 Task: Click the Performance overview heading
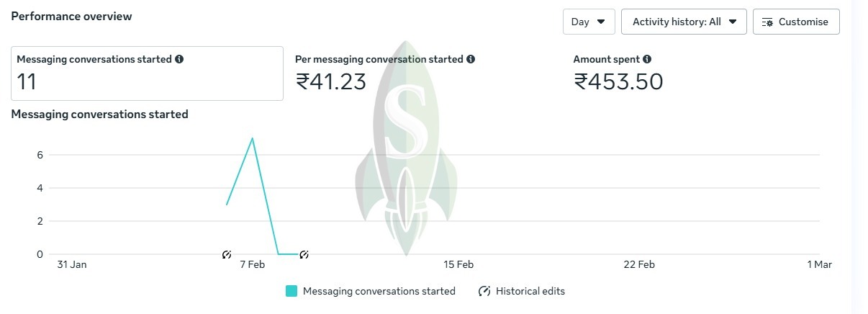(x=71, y=16)
